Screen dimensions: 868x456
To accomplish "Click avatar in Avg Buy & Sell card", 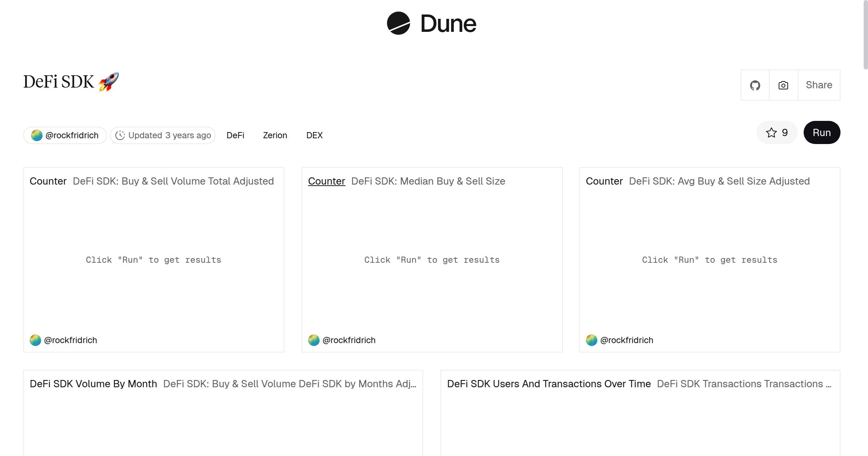I will (x=592, y=340).
